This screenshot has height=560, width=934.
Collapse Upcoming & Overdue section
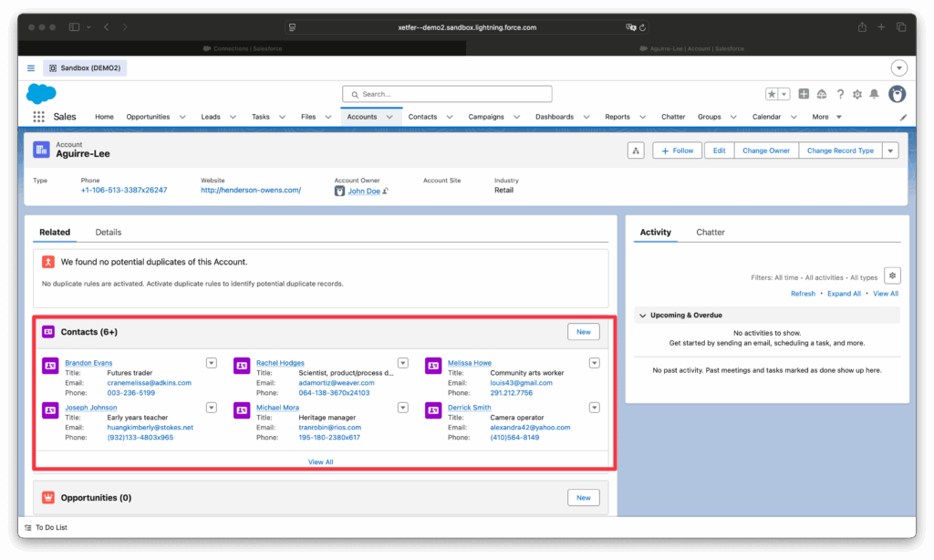643,316
